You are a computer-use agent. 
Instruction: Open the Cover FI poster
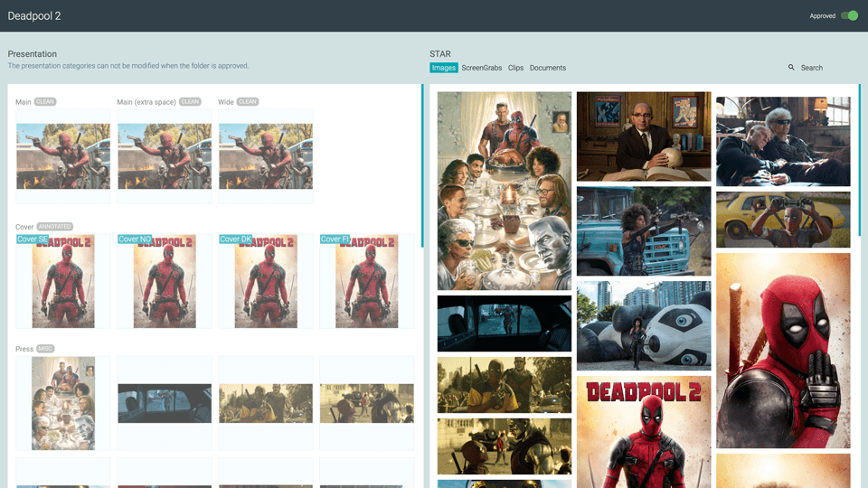[366, 281]
